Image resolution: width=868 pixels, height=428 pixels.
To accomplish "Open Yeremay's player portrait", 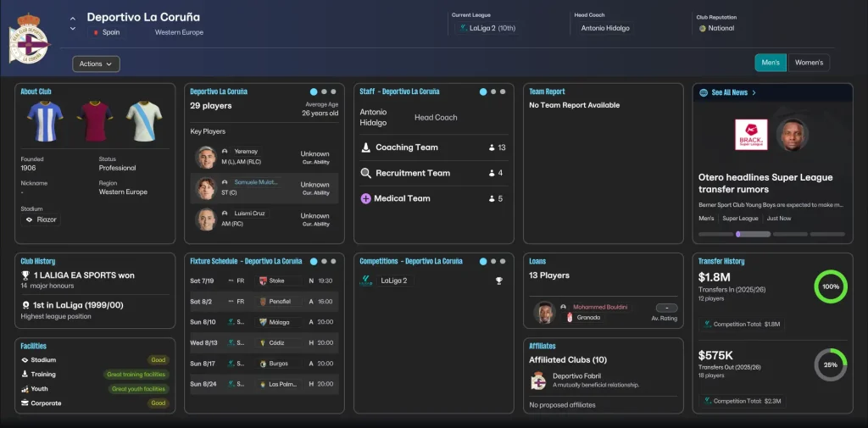I will (x=205, y=158).
